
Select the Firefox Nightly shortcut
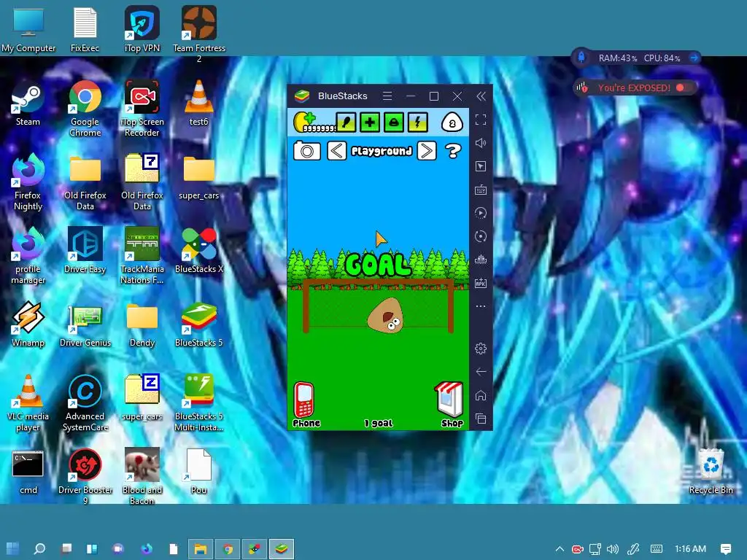28,182
